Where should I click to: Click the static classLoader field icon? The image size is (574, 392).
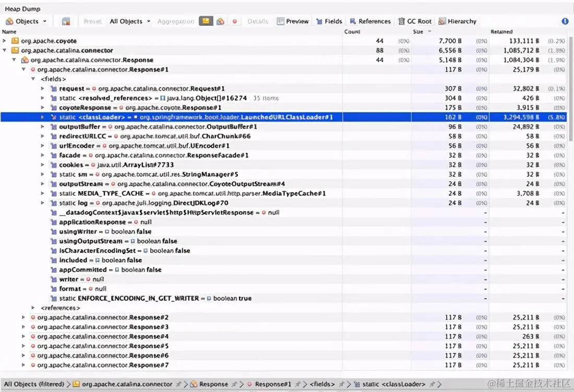(53, 117)
